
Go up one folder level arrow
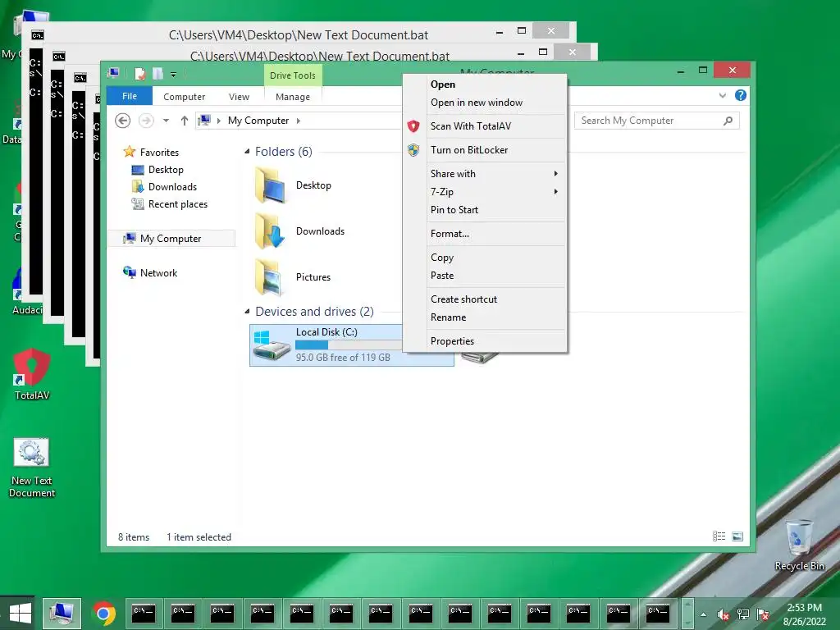[x=185, y=121]
